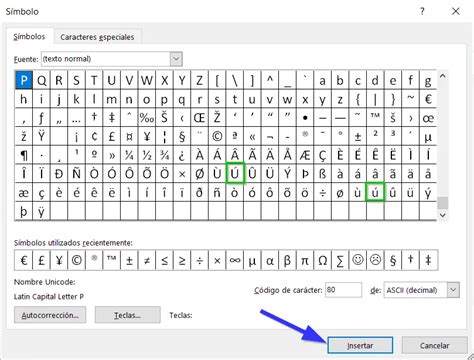Pick the German sharp ß symbol
The image size is (474, 360).
pyautogui.click(x=322, y=174)
